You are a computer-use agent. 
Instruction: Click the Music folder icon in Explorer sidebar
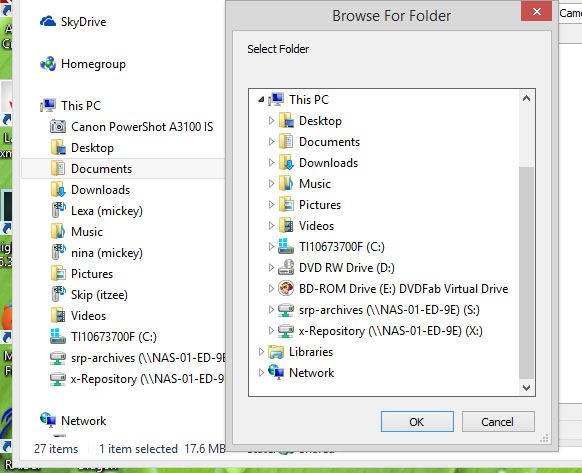pos(58,232)
